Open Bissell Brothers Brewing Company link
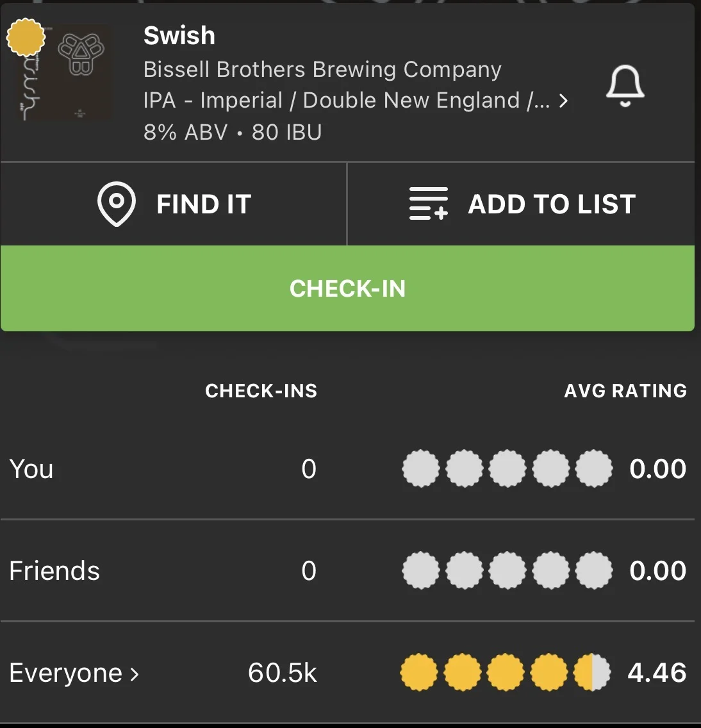The height and width of the screenshot is (728, 701). 322,70
